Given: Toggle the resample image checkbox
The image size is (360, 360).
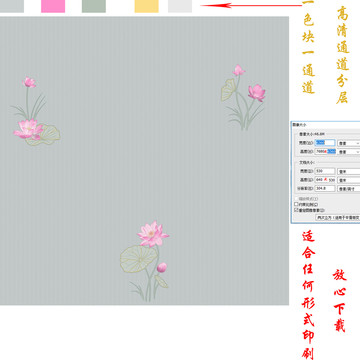Looking at the screenshot, I should [x=296, y=210].
